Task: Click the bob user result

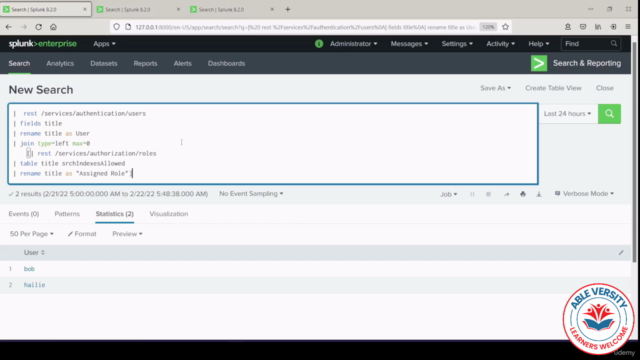Action: [29, 269]
